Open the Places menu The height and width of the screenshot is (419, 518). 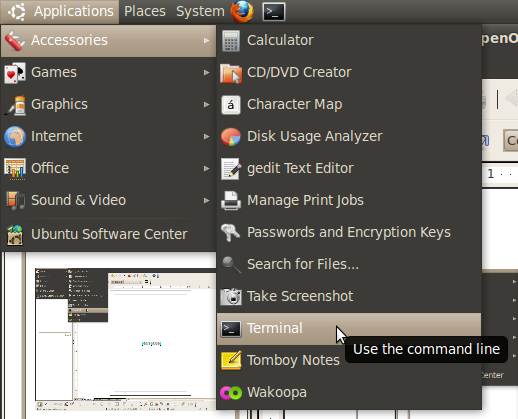(x=145, y=11)
